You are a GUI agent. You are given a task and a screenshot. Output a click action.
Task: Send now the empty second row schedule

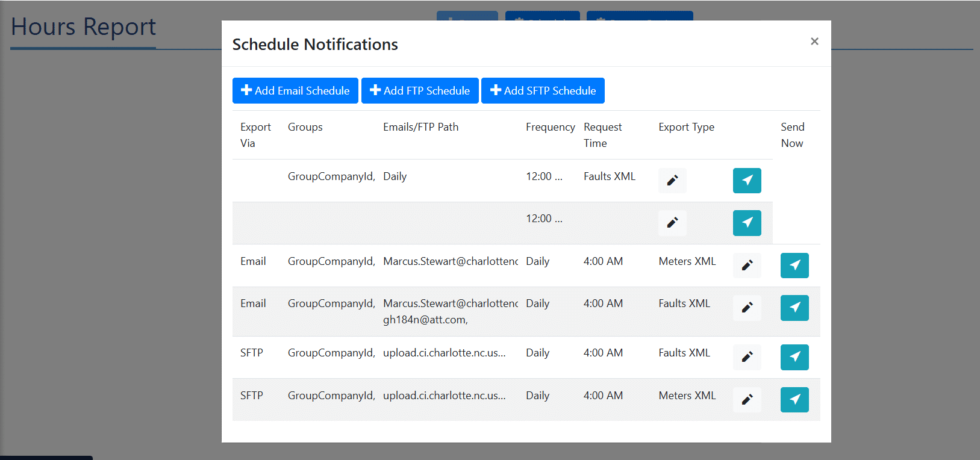[747, 223]
